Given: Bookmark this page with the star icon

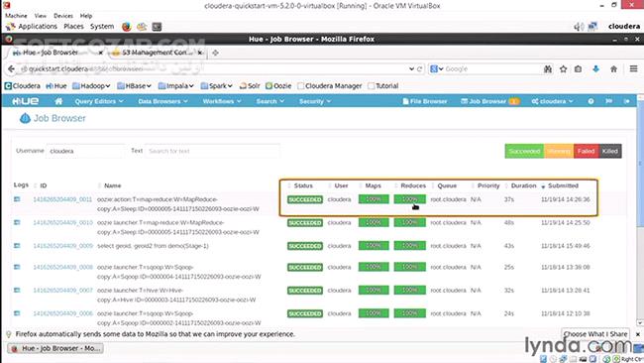Looking at the screenshot, I should coord(563,69).
